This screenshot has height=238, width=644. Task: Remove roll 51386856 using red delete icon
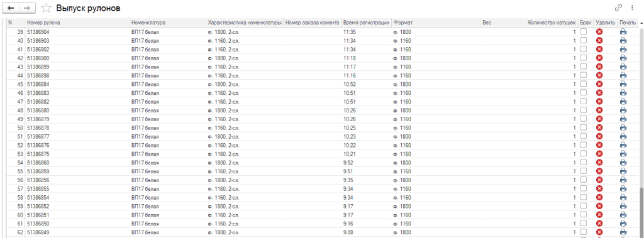pyautogui.click(x=599, y=180)
